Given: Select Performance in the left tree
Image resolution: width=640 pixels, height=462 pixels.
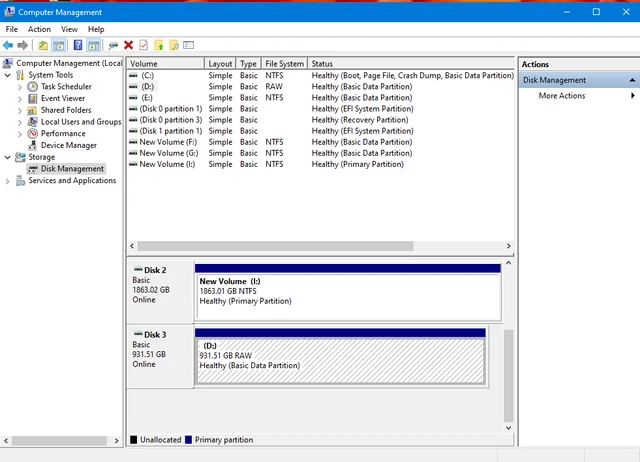Looking at the screenshot, I should pyautogui.click(x=63, y=133).
